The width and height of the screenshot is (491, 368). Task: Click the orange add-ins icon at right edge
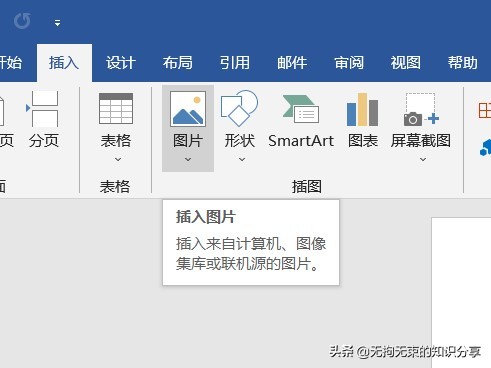tap(485, 111)
